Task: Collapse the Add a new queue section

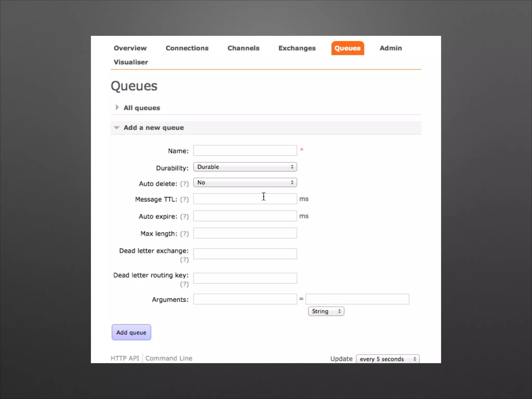Action: pos(153,128)
